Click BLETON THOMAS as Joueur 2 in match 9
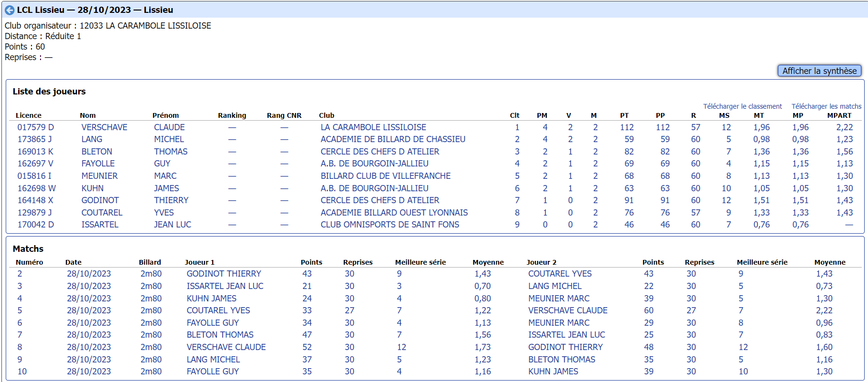Screen dimensions: 868x382 click(x=562, y=360)
